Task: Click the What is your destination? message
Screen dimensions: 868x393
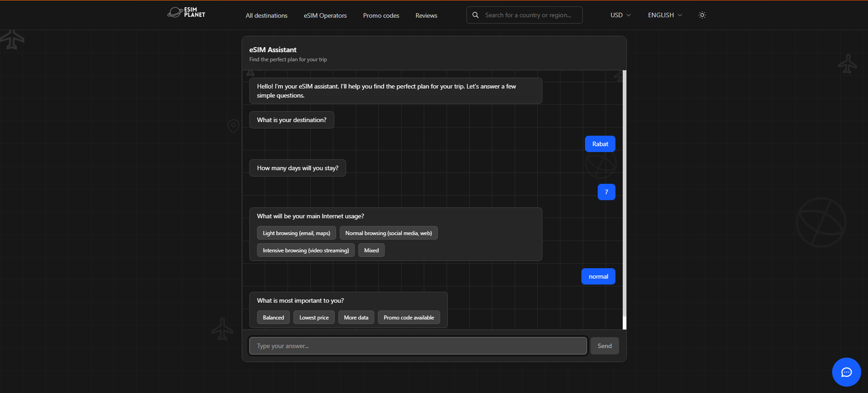Action: (x=292, y=120)
